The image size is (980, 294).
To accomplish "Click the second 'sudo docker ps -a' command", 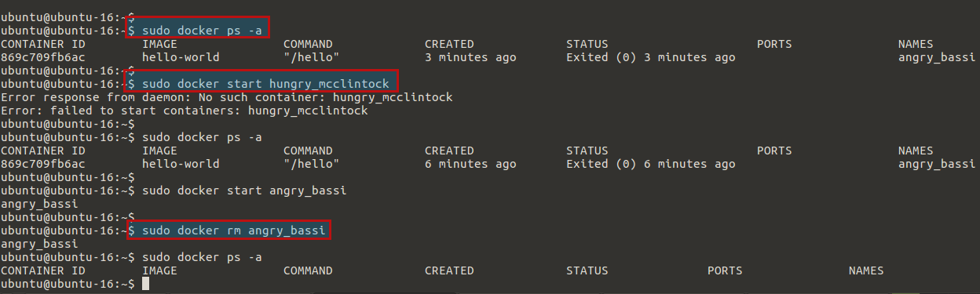I will [202, 137].
